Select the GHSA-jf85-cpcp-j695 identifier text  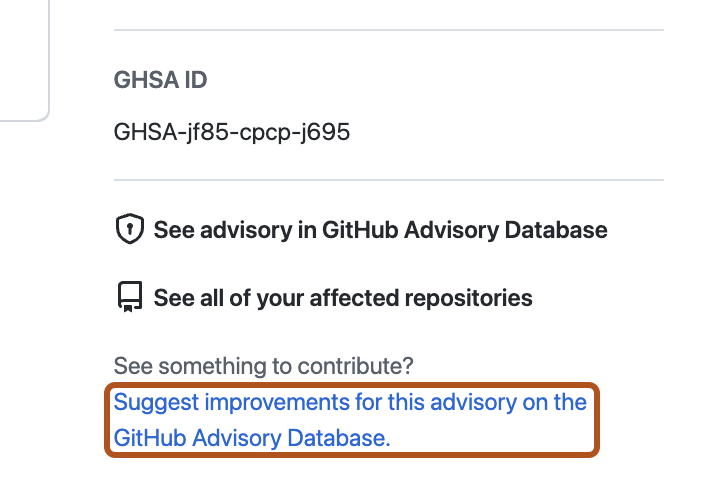(232, 132)
